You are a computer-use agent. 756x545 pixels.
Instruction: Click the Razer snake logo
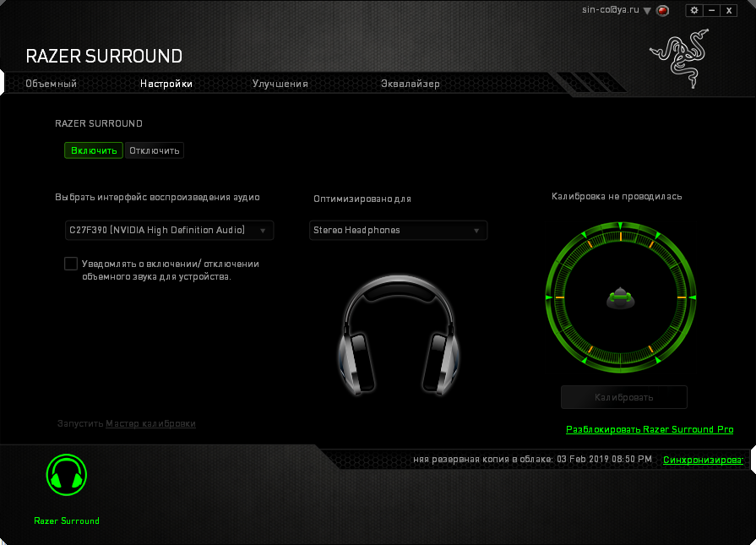point(680,58)
